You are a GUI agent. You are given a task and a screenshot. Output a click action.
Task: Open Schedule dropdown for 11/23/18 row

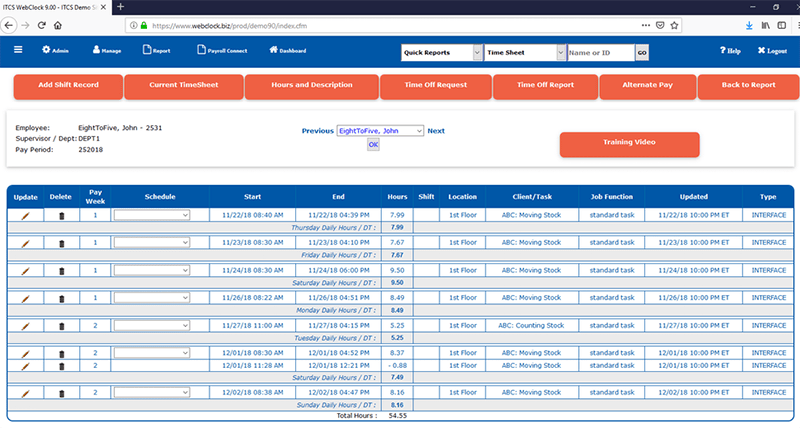click(x=152, y=243)
